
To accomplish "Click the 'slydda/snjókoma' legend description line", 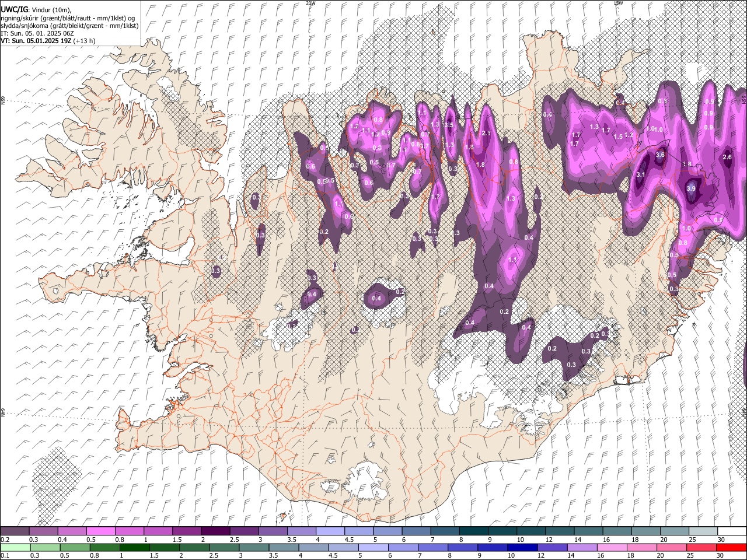I will pos(69,25).
